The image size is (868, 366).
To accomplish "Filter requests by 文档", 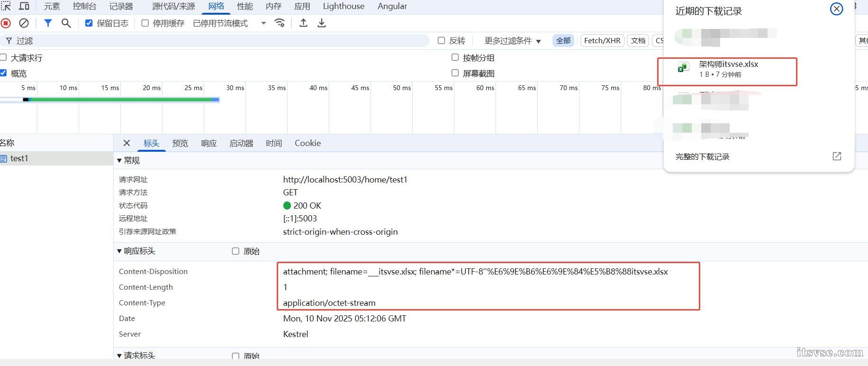I will [x=638, y=41].
